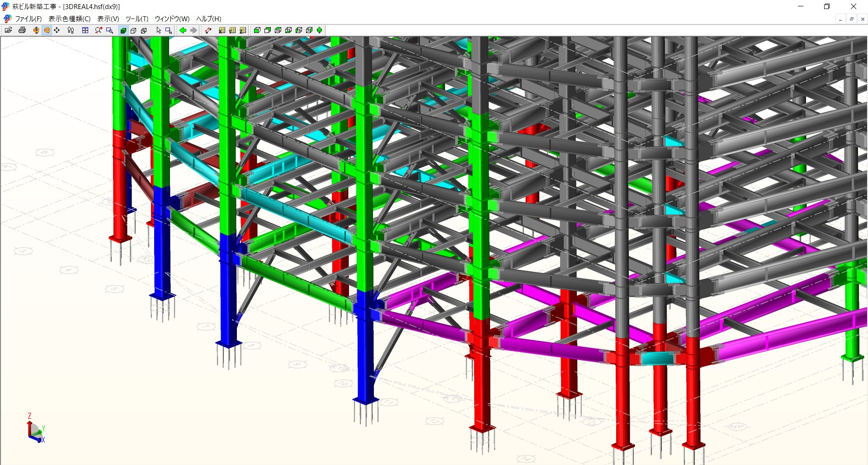Open the ファイル(F) menu
Image resolution: width=868 pixels, height=465 pixels.
[28, 19]
